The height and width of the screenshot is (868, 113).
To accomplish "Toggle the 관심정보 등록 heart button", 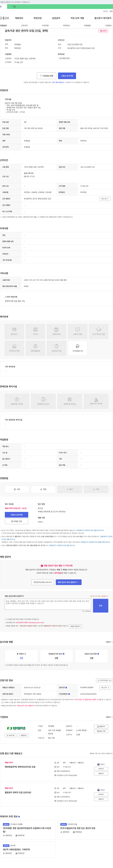I will pyautogui.click(x=46, y=76).
